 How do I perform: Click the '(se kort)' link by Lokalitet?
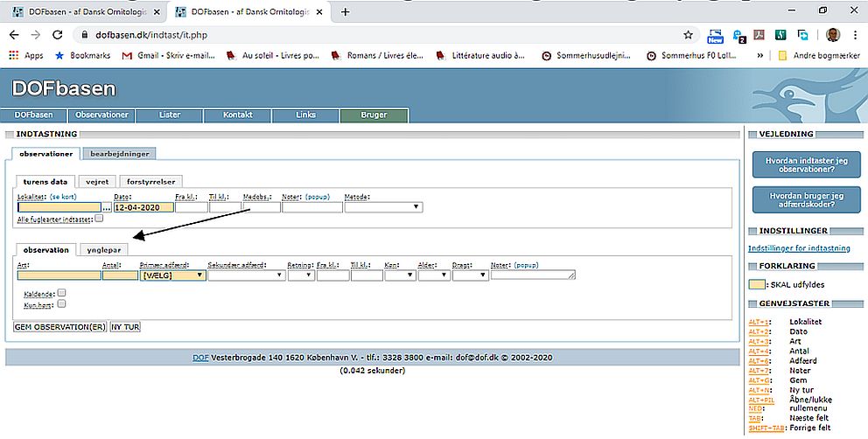(63, 197)
